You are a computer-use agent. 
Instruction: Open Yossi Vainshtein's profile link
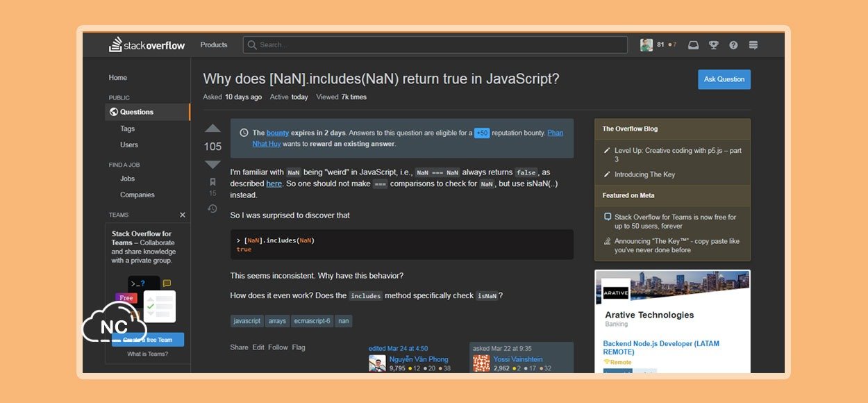tap(518, 359)
